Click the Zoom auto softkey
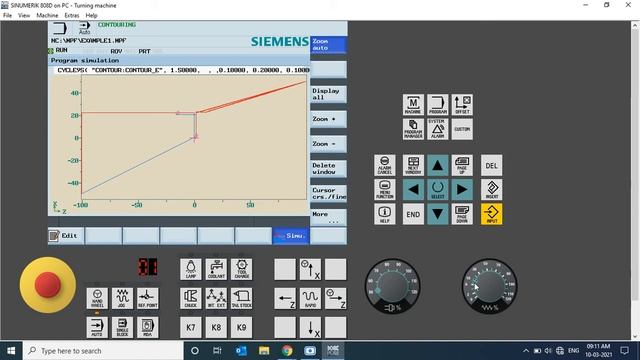 pyautogui.click(x=329, y=44)
